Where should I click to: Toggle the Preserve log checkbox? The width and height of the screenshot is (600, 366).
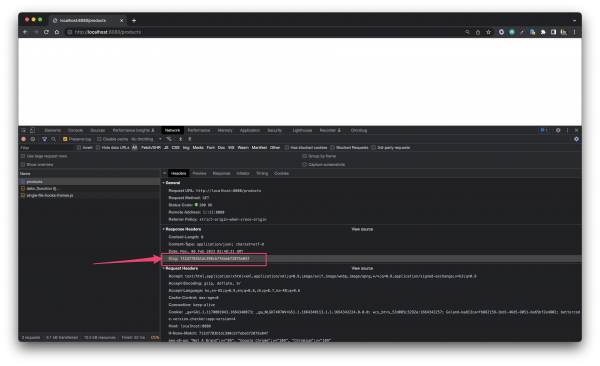click(x=65, y=139)
